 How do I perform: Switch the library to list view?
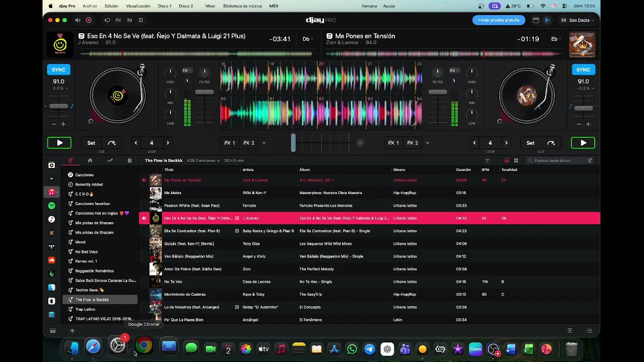[507, 160]
